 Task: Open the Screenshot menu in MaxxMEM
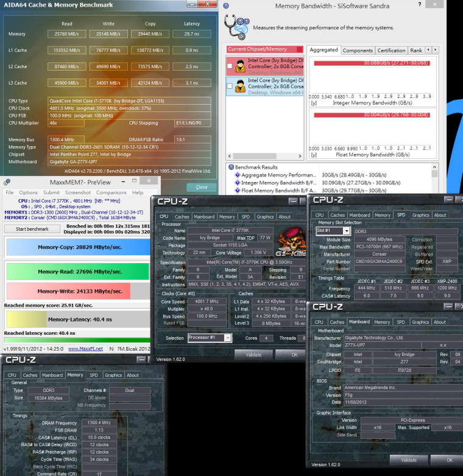[78, 192]
